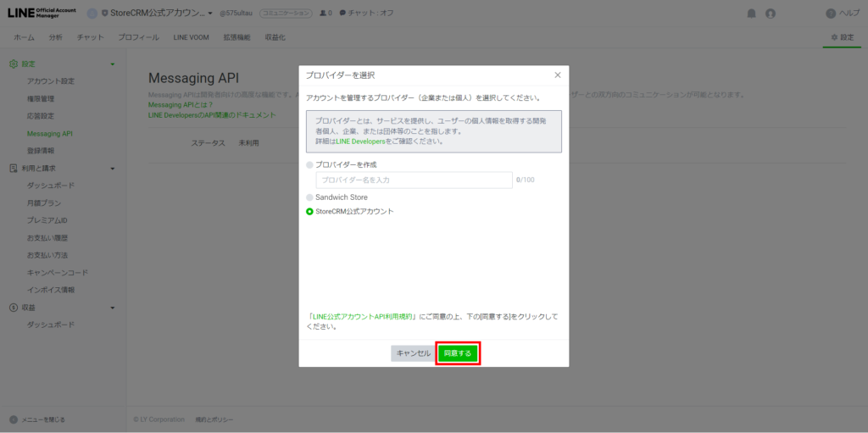Viewport: 868px width, 433px height.
Task: Open the LINE公式アカウントAPI利用規約 link
Action: pyautogui.click(x=363, y=317)
